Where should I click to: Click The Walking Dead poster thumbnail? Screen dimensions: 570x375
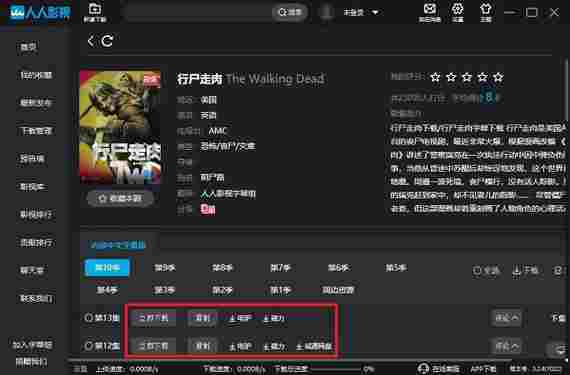click(x=120, y=127)
